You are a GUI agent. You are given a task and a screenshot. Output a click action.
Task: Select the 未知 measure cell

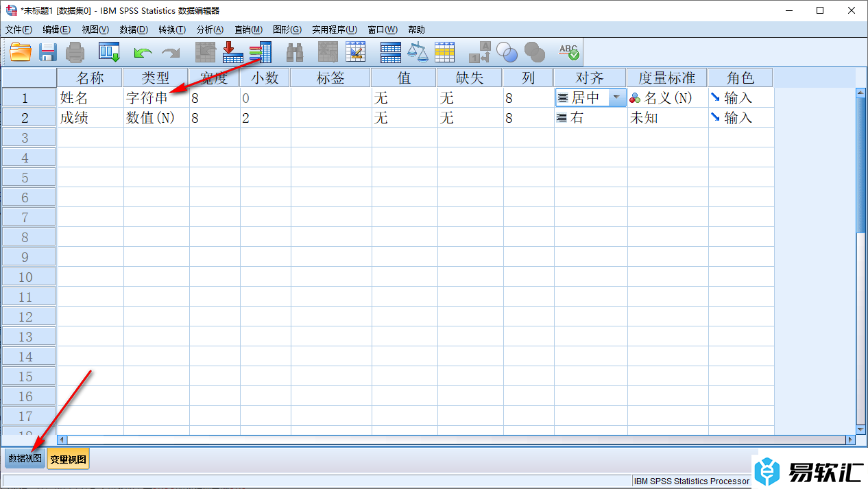pos(668,117)
